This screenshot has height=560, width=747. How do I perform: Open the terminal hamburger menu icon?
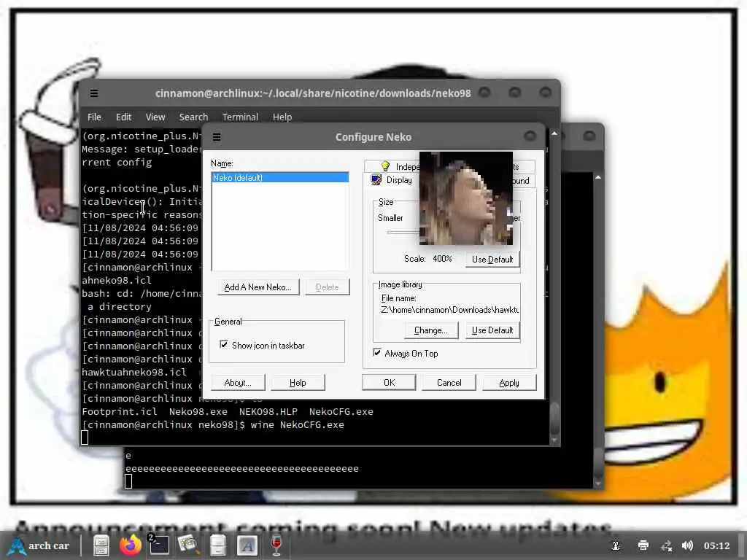pyautogui.click(x=94, y=93)
